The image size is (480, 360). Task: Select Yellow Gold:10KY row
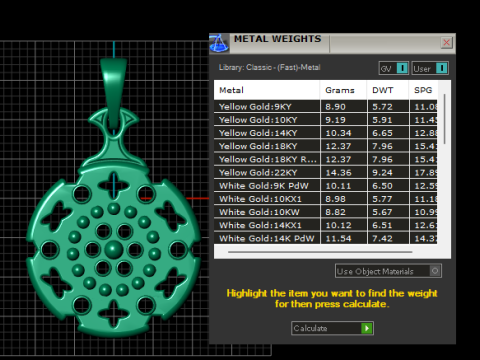pos(326,120)
